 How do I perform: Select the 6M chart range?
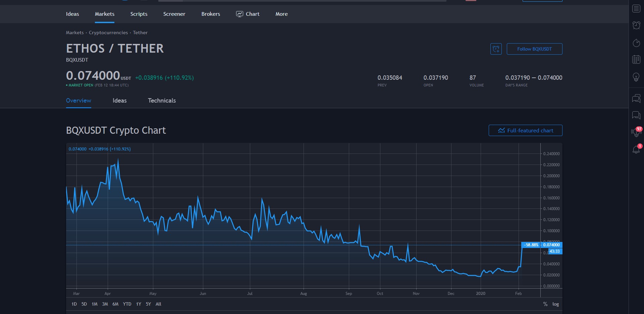click(x=115, y=304)
